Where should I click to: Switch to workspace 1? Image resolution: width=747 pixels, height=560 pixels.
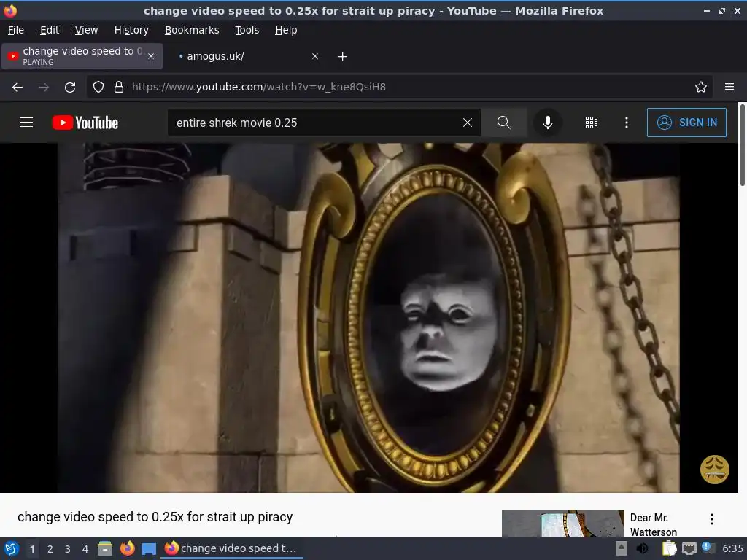pyautogui.click(x=32, y=548)
